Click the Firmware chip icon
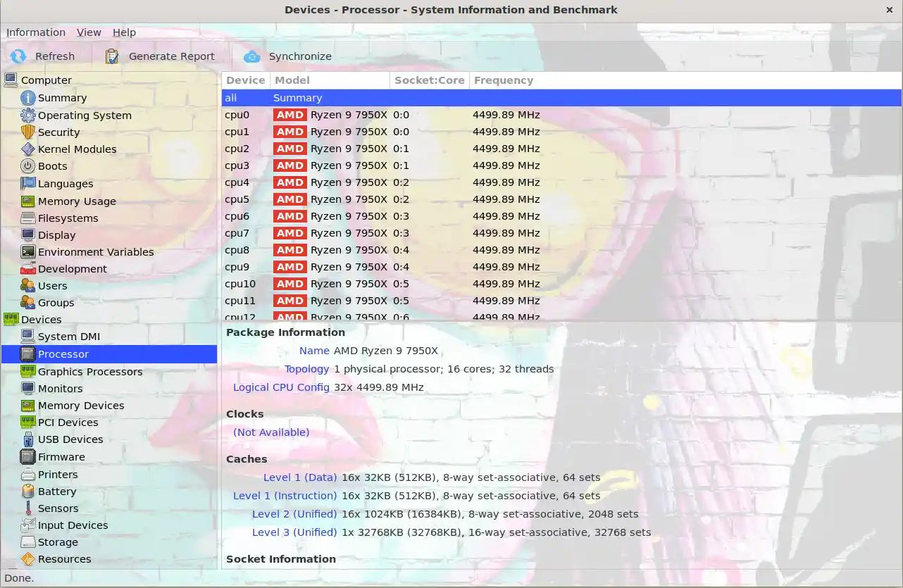Screen dimensions: 903x588 coord(27,457)
